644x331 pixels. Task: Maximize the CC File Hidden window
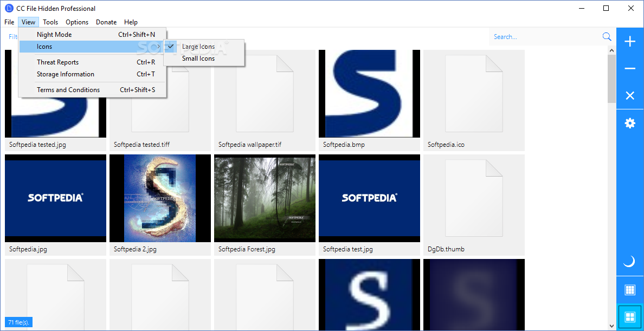pos(606,8)
